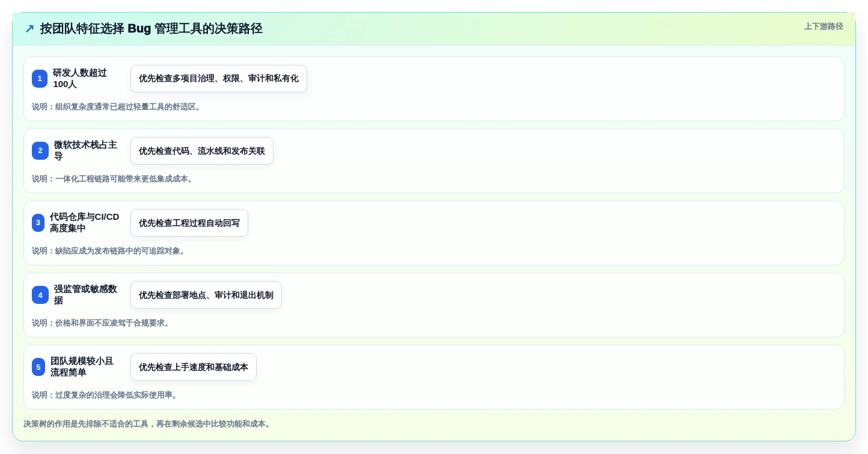Viewport: 868px width, 454px height.
Task: Click step number badge 3
Action: tap(38, 223)
